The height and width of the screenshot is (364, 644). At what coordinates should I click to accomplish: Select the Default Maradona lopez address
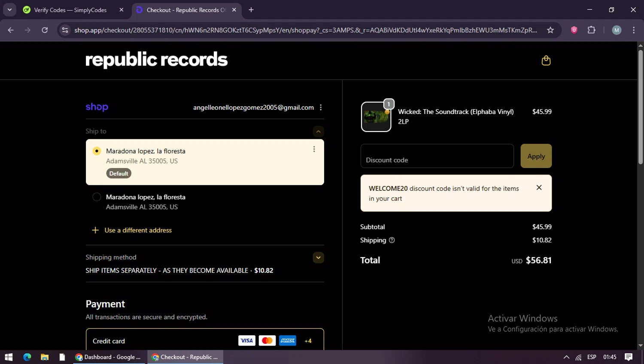tap(205, 162)
